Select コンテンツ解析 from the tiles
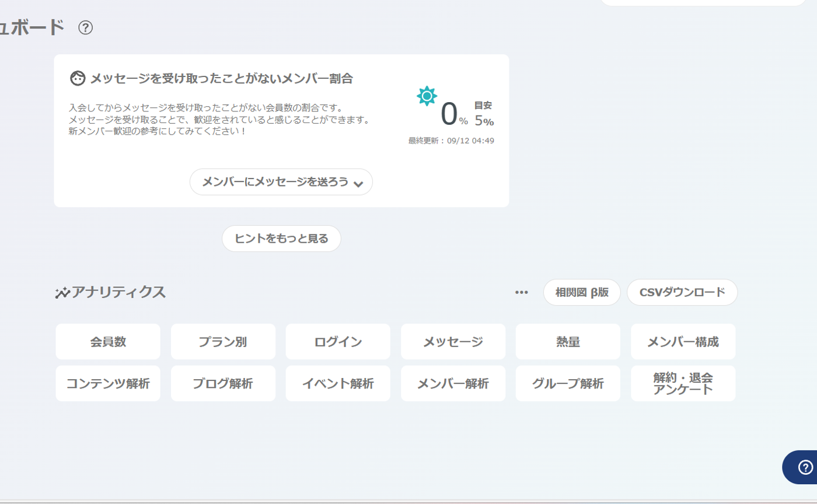The image size is (817, 504). 107,383
